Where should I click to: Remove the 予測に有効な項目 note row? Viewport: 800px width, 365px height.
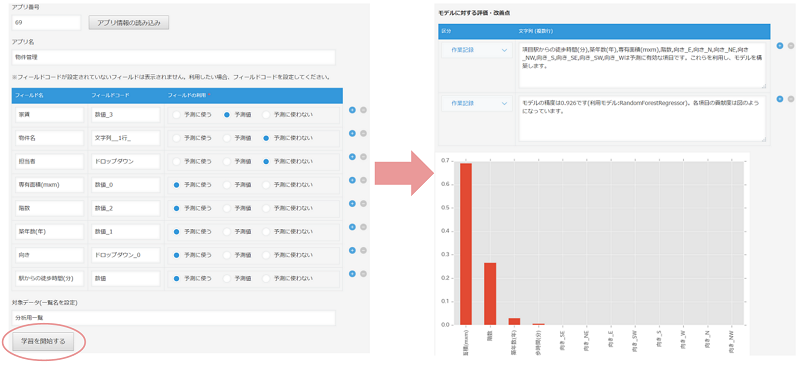coord(791,46)
